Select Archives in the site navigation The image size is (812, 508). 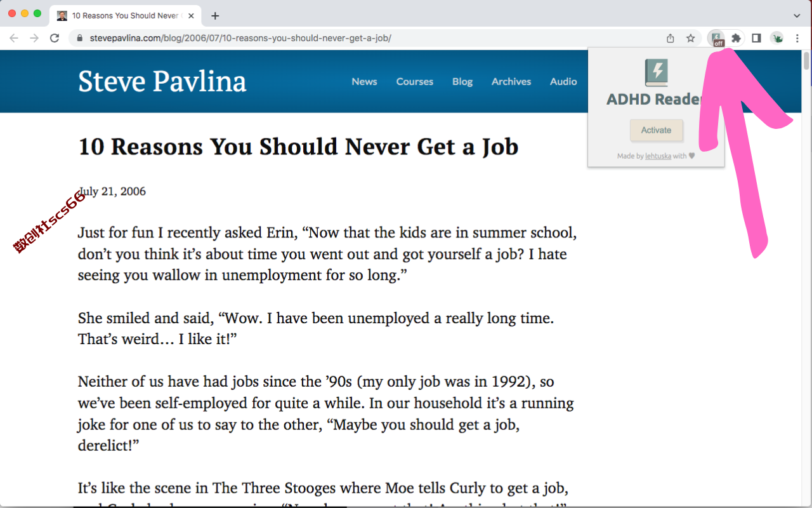511,81
